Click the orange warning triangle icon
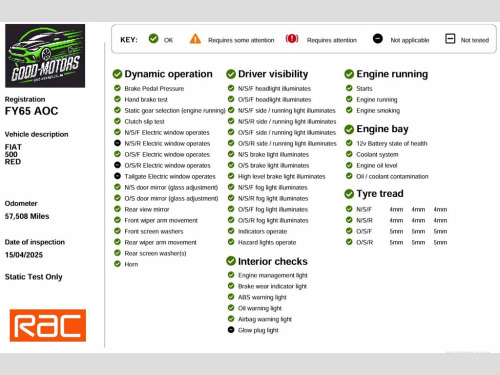Screen dimensions: 500x375 tap(195, 39)
